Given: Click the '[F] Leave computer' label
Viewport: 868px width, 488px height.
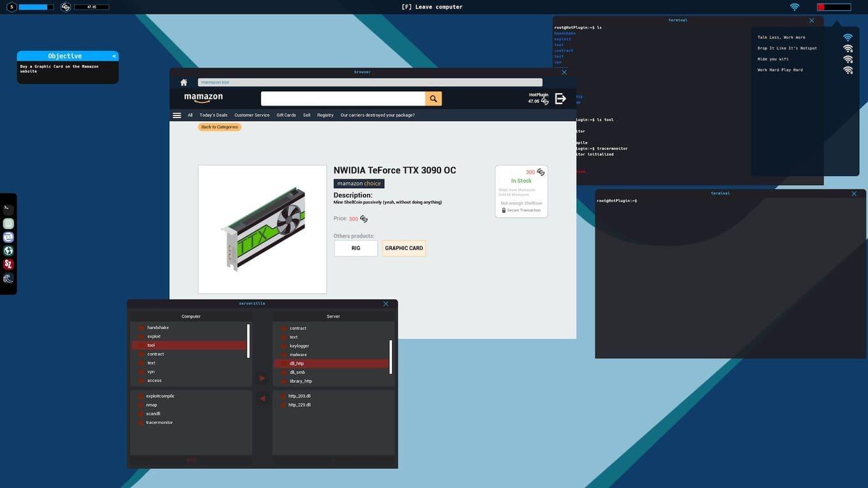Looking at the screenshot, I should (432, 7).
